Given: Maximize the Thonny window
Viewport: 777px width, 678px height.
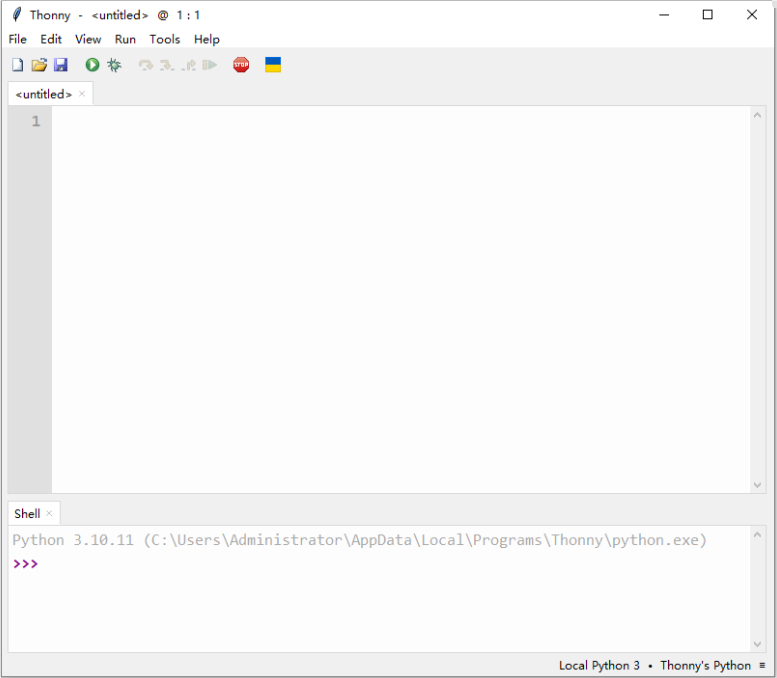Looking at the screenshot, I should click(x=708, y=15).
